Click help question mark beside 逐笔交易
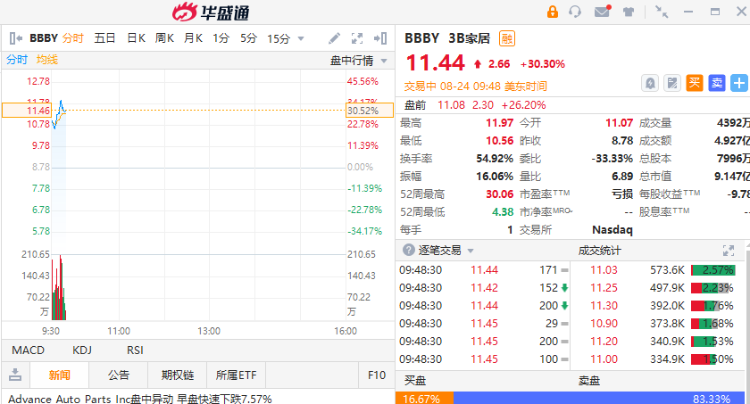Image resolution: width=750 pixels, height=404 pixels. click(408, 250)
